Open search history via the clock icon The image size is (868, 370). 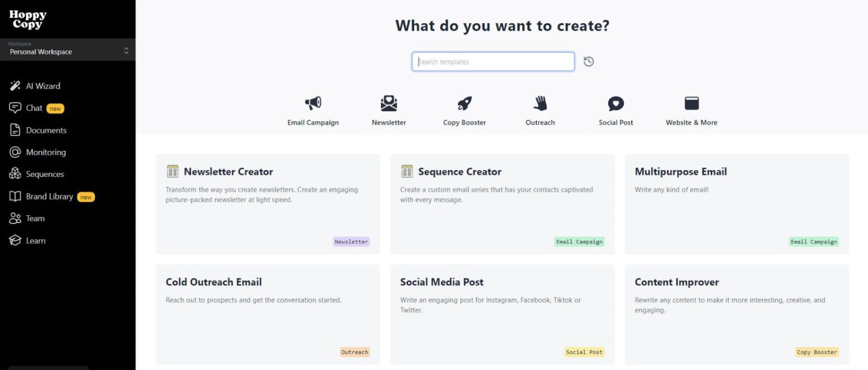[588, 61]
